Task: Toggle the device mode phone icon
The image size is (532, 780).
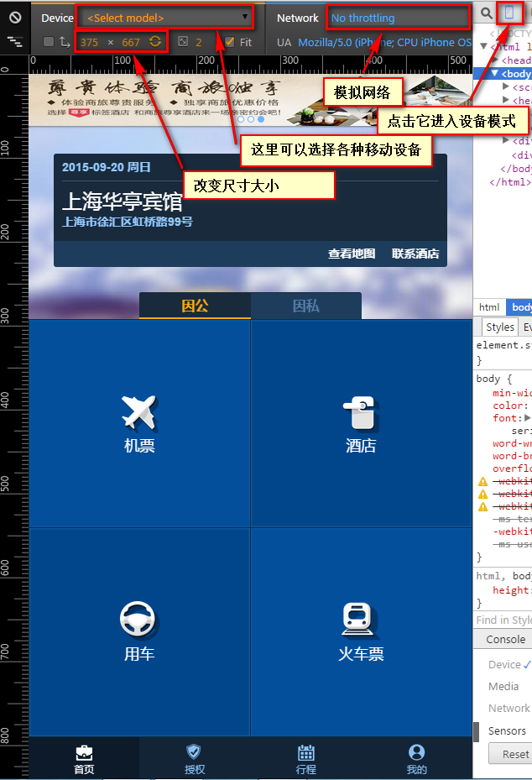Action: [509, 13]
